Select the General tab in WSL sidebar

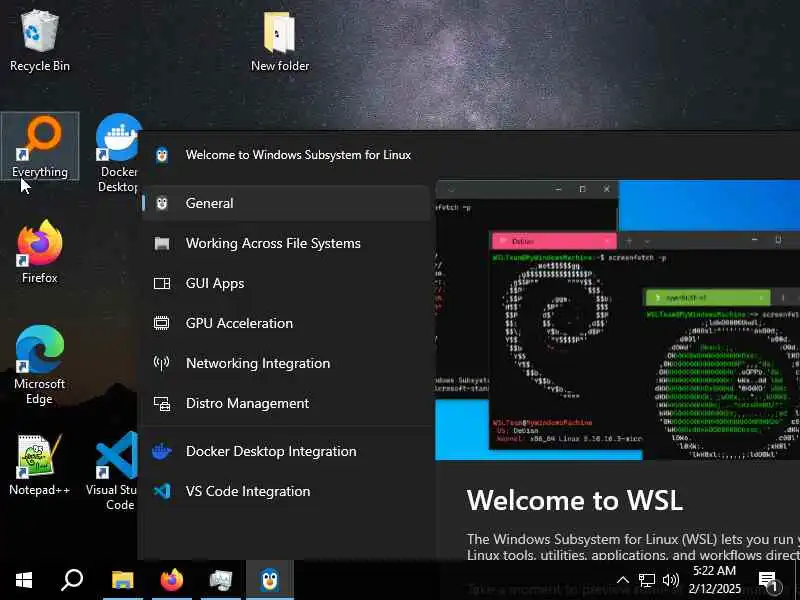[x=286, y=203]
